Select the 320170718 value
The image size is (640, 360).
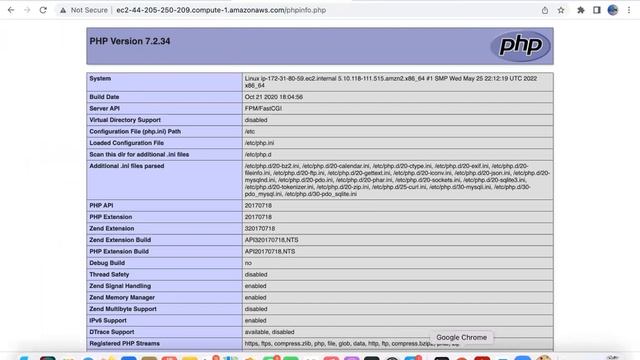click(260, 228)
